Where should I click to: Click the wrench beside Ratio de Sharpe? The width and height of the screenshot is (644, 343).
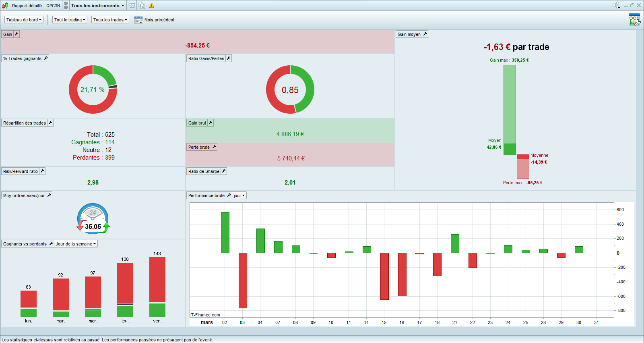[x=224, y=171]
